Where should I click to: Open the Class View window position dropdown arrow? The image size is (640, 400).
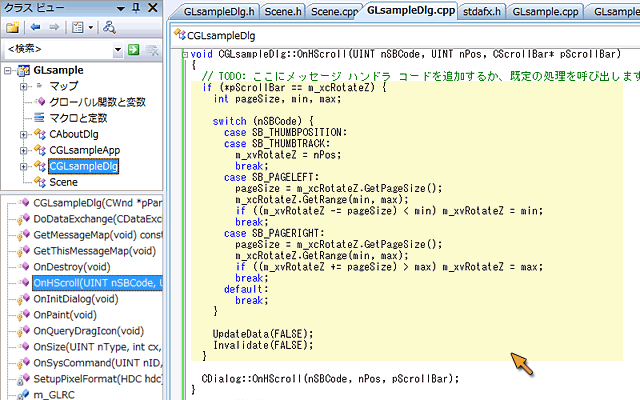121,8
